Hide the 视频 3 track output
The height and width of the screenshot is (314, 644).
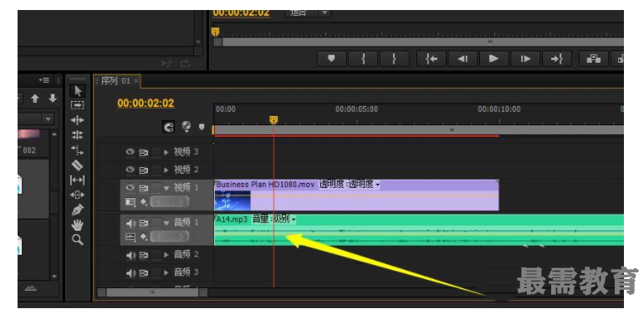[130, 152]
